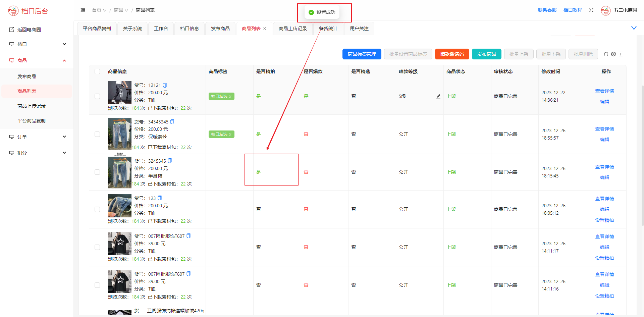Expand the 积分 sidebar menu
The height and width of the screenshot is (317, 644).
point(37,153)
